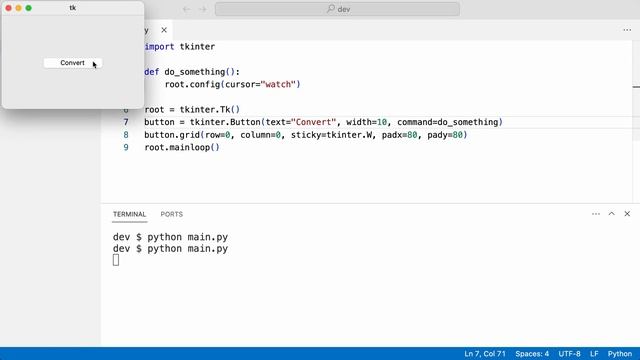The image size is (640, 360).
Task: Click the terminal cursor prompt
Action: tap(116, 260)
